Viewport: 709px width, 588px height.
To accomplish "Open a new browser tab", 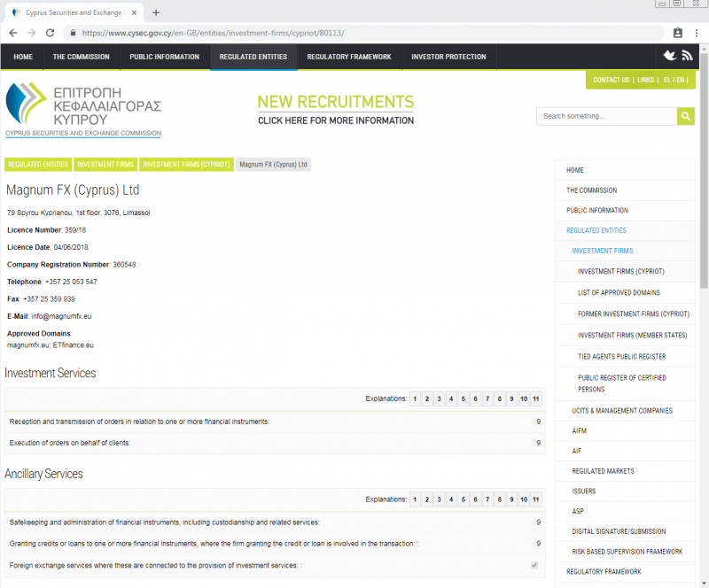I will coord(156,12).
